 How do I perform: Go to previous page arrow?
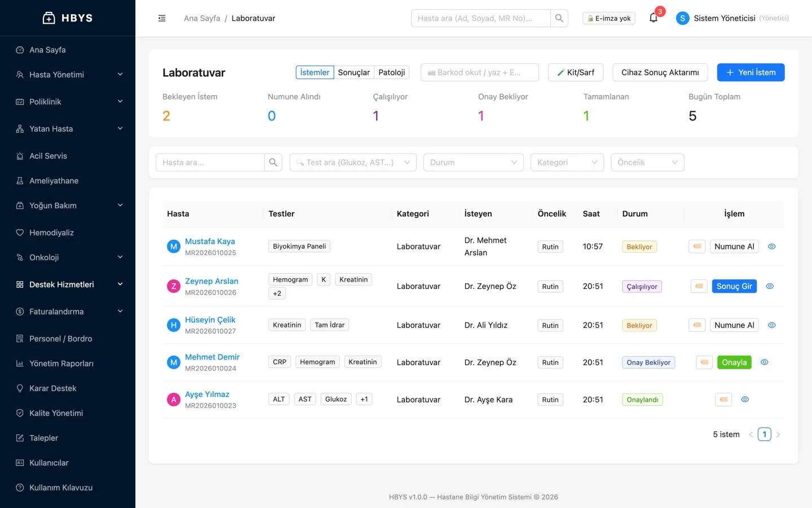751,435
